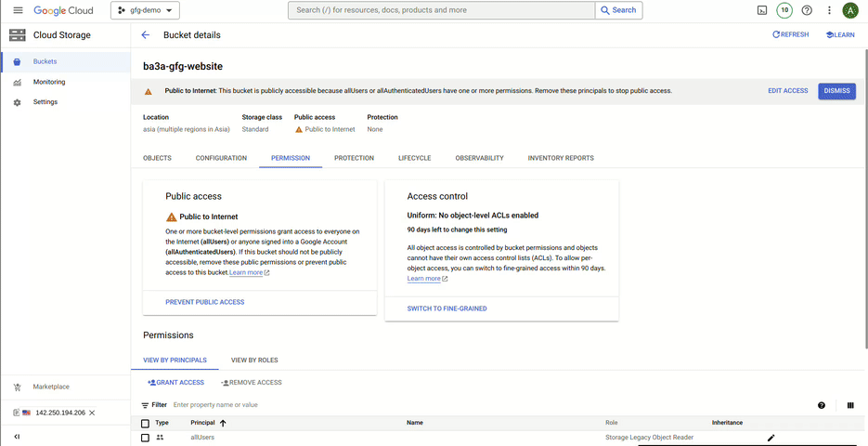Dismiss the public access warning
Viewport: 868px width, 446px height.
[836, 91]
